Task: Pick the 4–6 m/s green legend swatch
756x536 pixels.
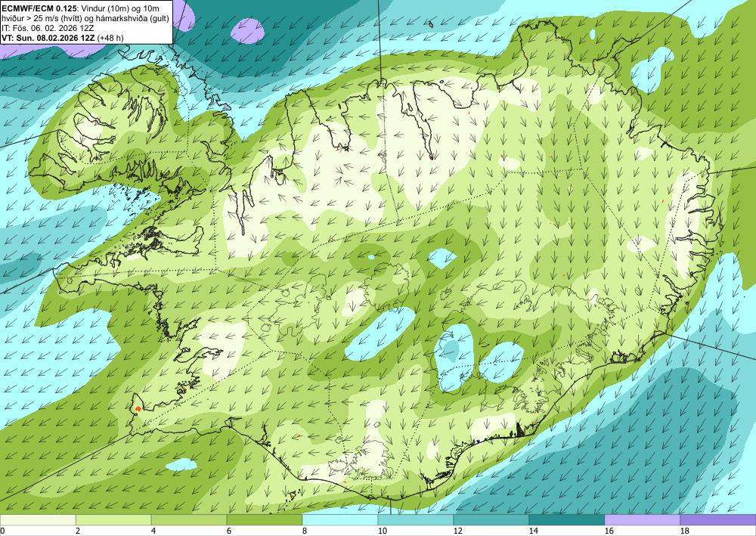Action: pos(189,520)
